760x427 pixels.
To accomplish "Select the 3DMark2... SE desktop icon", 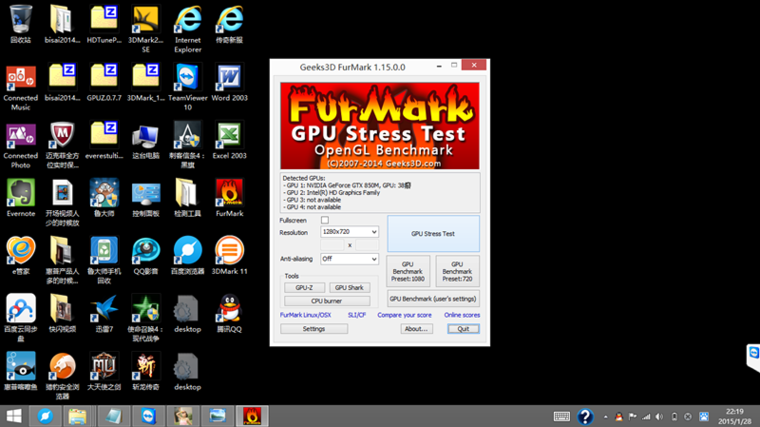I will (146, 29).
